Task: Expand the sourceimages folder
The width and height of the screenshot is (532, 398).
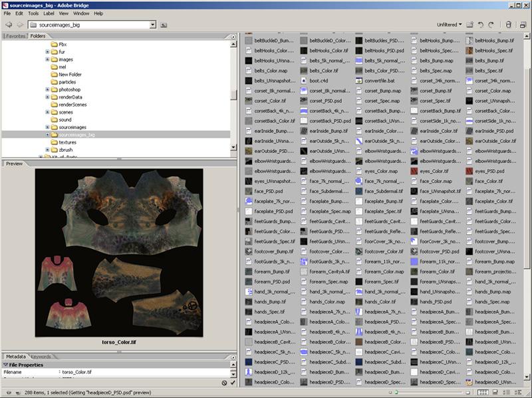Action: (47, 127)
